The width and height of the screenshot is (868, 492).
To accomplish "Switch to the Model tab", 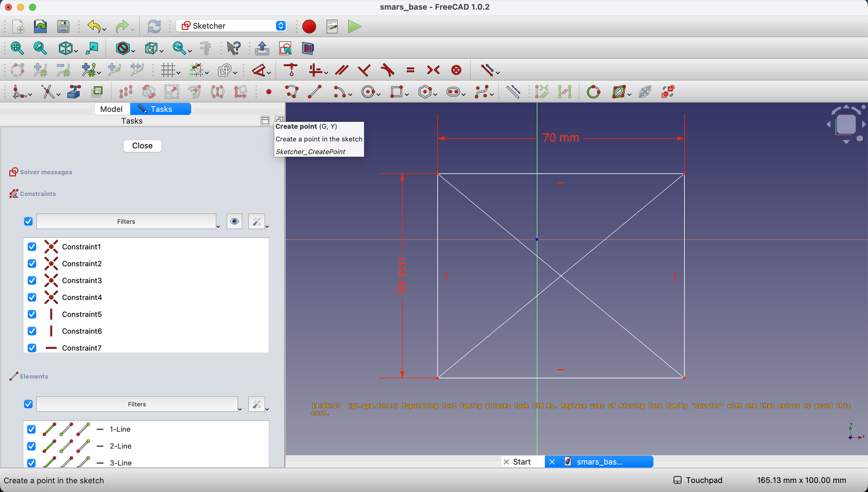I will 112,109.
